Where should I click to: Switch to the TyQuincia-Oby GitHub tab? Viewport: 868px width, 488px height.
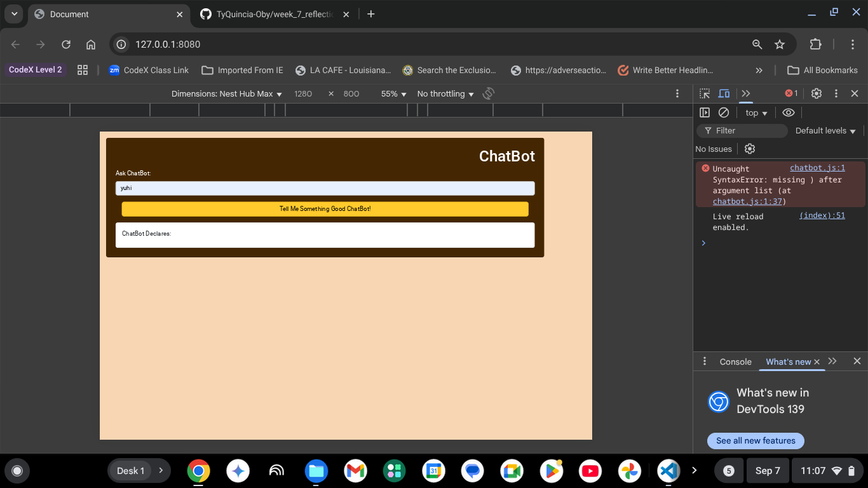click(x=275, y=14)
